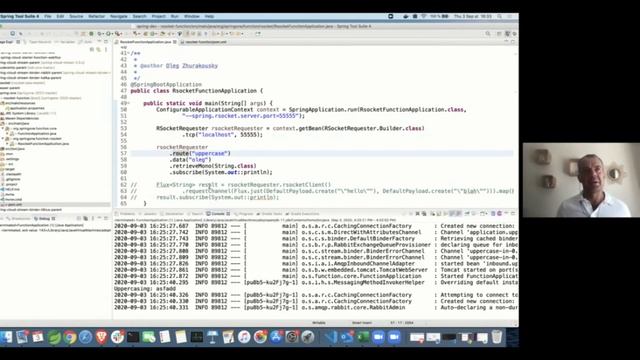Click the Remove All Terminated Launches console icon
The image size is (640, 360).
pos(424,213)
